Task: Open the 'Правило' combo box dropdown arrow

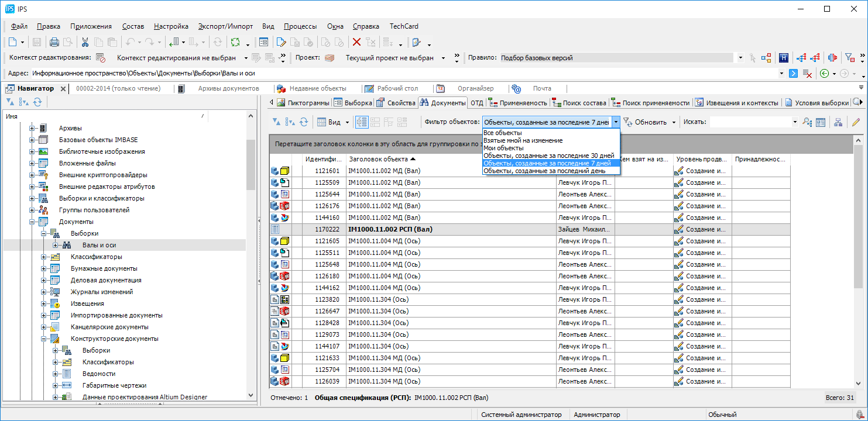Action: coord(740,58)
